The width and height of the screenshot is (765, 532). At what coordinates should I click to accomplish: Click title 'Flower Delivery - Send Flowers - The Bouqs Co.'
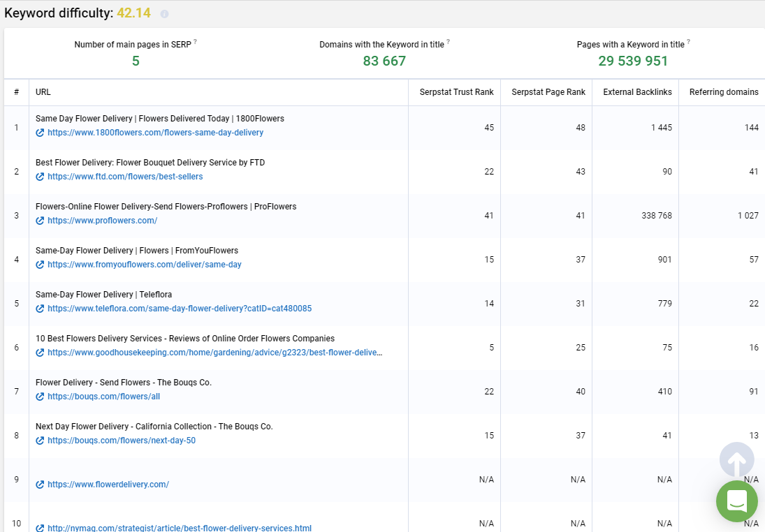pos(124,383)
